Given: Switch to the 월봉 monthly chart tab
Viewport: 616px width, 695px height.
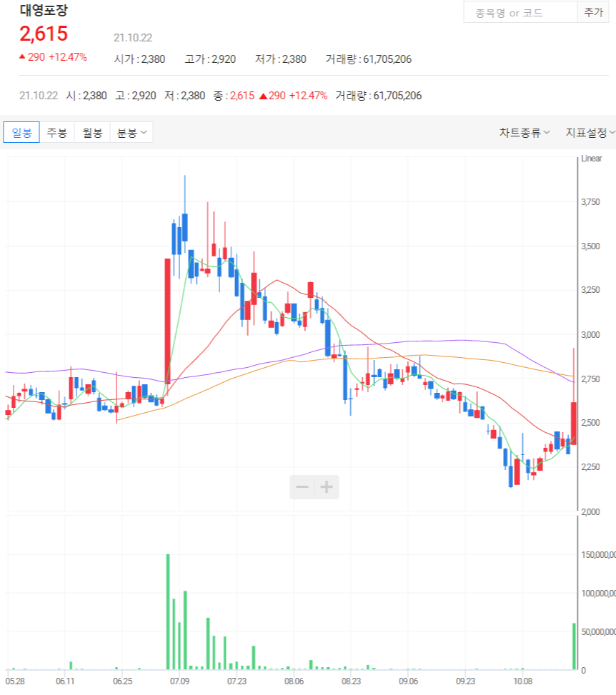Looking at the screenshot, I should pos(92,133).
